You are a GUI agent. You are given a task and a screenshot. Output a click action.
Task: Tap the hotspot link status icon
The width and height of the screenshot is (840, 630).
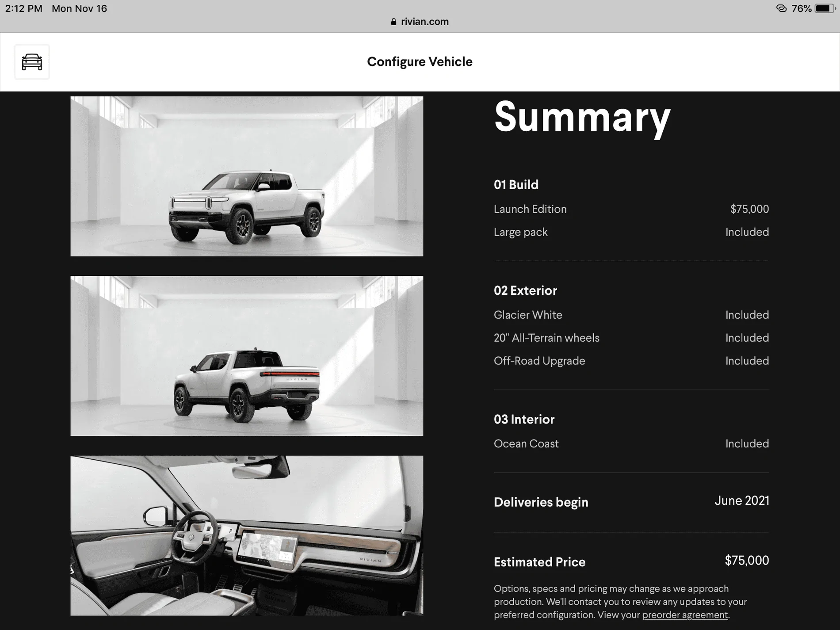(x=781, y=8)
